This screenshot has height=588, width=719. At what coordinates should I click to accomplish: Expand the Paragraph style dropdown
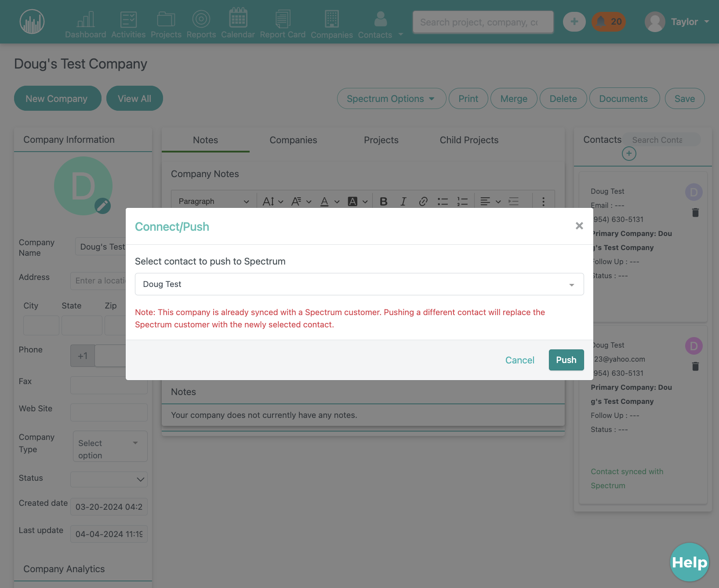214,201
